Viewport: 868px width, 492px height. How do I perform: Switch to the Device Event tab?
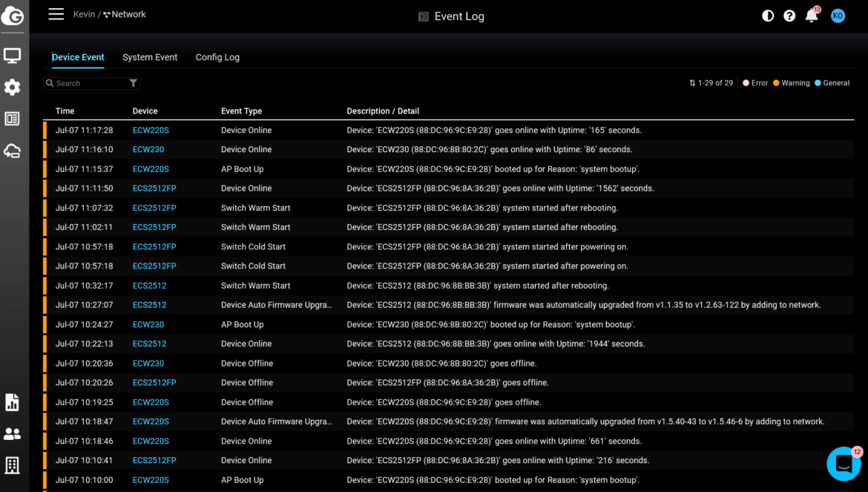pos(78,57)
